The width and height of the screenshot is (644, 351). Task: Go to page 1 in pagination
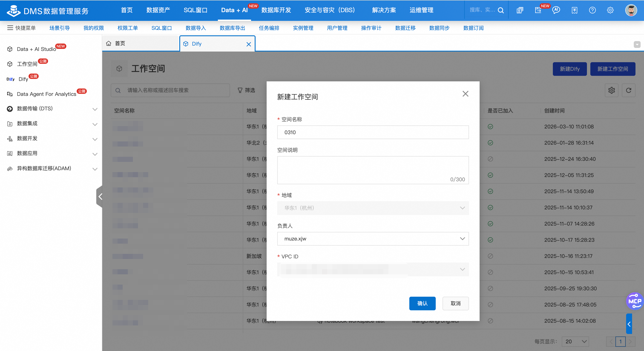[x=620, y=341]
